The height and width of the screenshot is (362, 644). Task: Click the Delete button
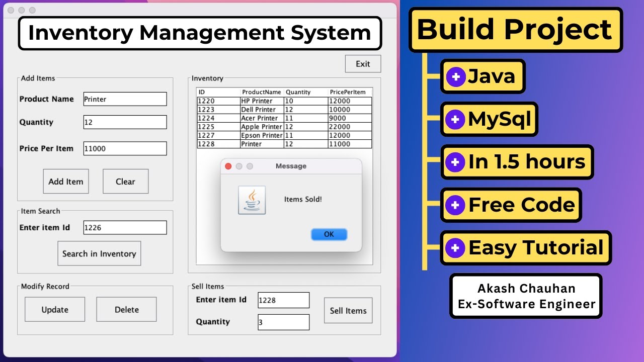point(126,309)
